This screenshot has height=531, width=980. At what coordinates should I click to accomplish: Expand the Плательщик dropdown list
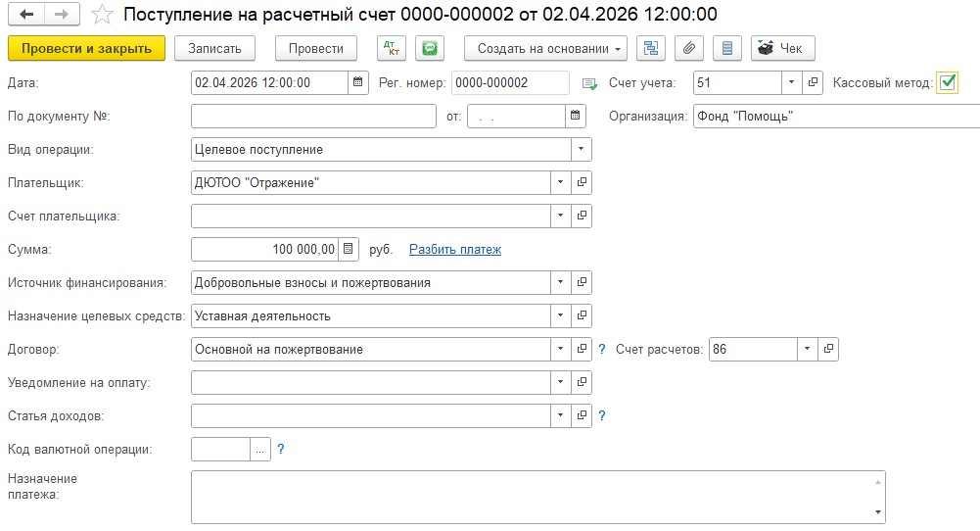coord(560,182)
